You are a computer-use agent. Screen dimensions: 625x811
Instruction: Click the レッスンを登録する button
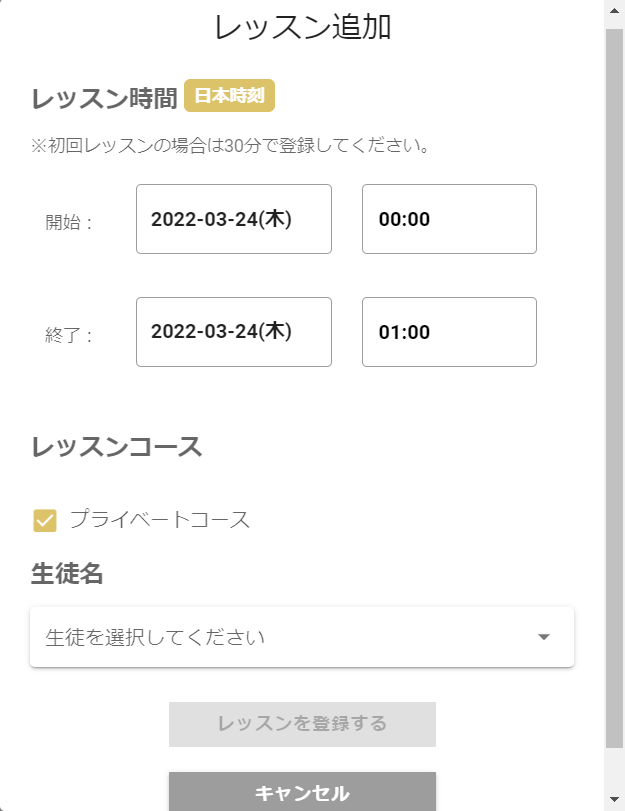pyautogui.click(x=302, y=724)
